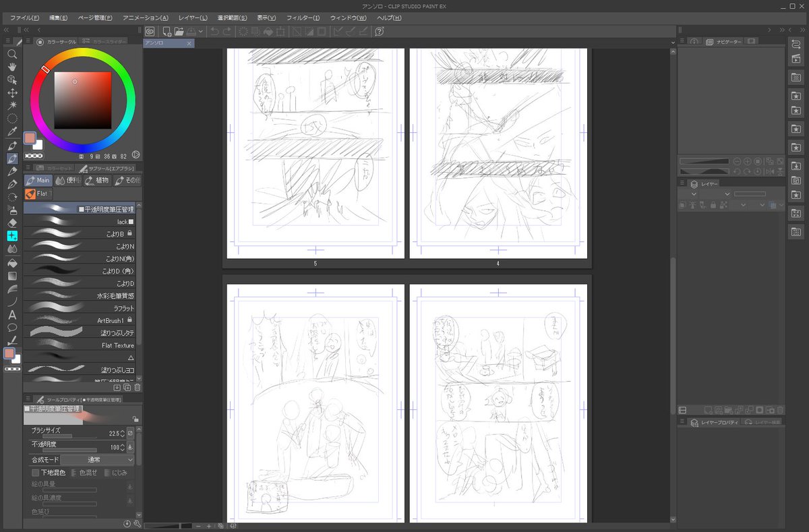Select the Hand move tool
This screenshot has height=532, width=809.
point(12,67)
